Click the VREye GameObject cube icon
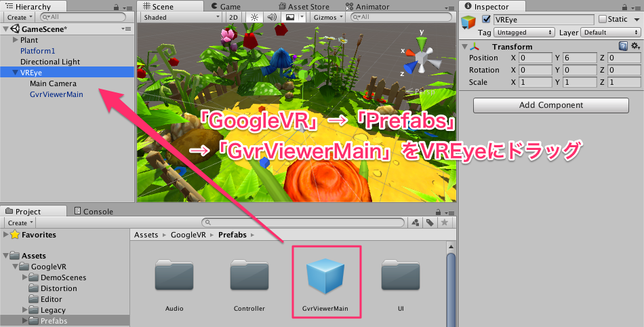 tap(468, 22)
